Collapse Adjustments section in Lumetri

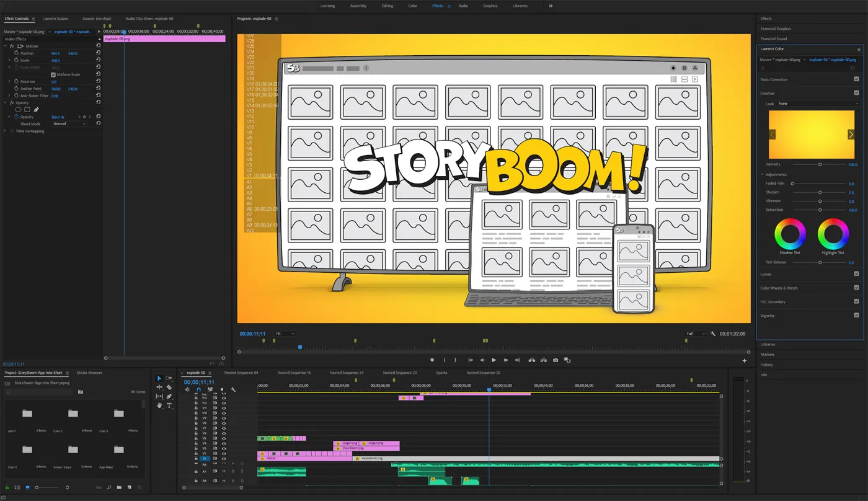pos(763,174)
